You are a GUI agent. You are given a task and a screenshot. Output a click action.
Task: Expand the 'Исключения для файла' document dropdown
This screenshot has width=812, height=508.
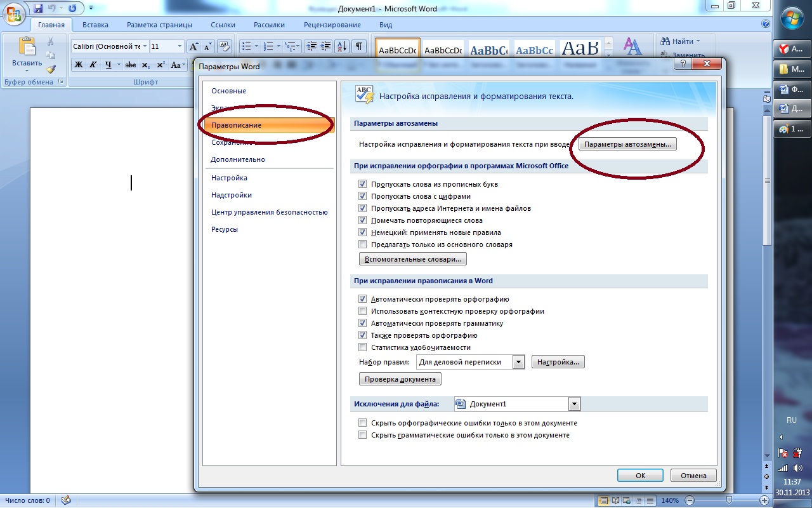click(574, 404)
